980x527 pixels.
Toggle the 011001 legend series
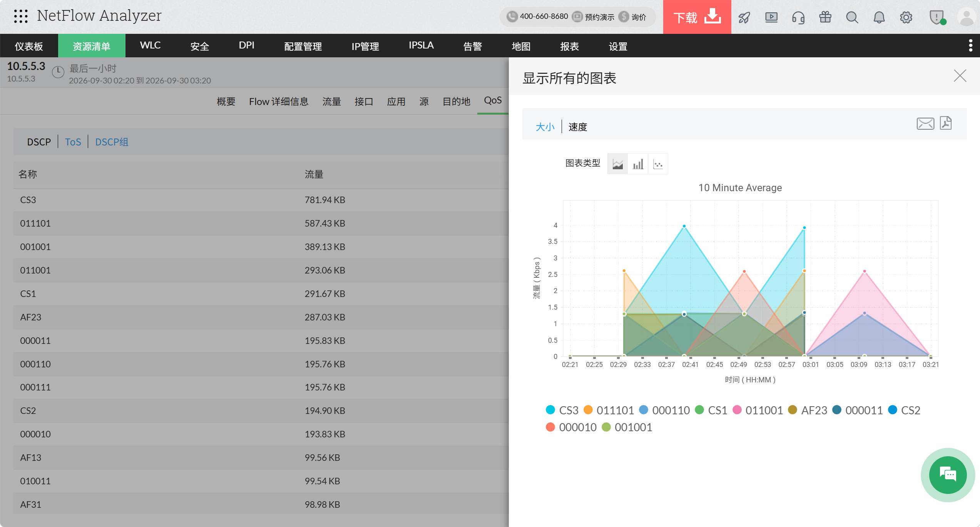(x=758, y=410)
